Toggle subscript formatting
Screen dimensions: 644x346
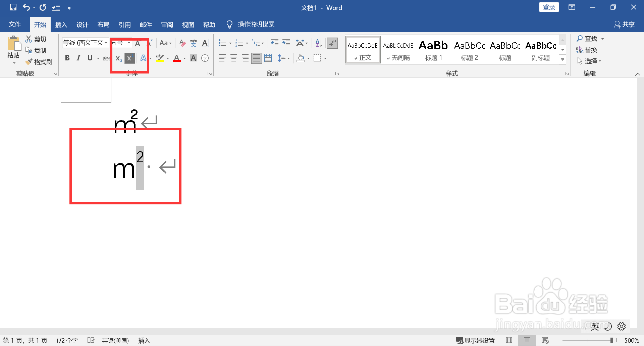pos(118,58)
